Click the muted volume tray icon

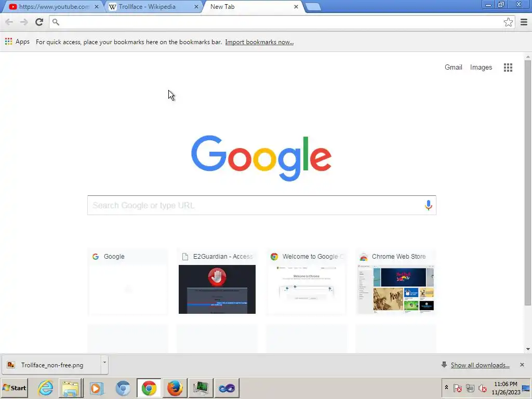coord(482,388)
